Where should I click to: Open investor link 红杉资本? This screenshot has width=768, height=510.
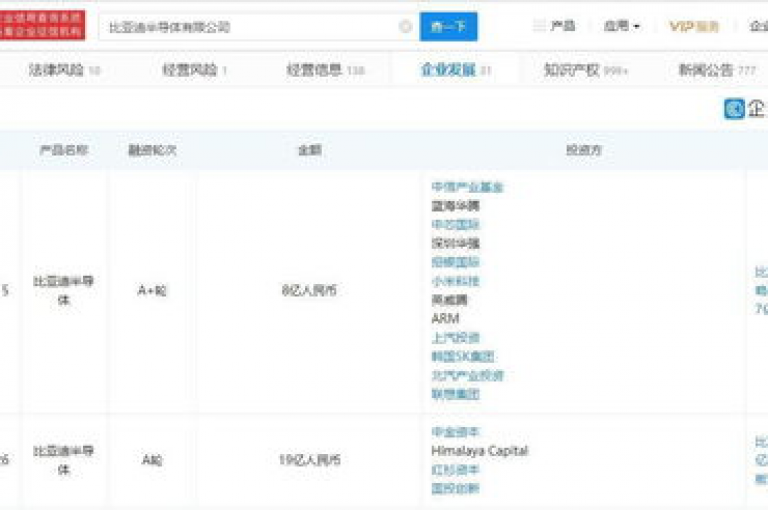[x=456, y=470]
